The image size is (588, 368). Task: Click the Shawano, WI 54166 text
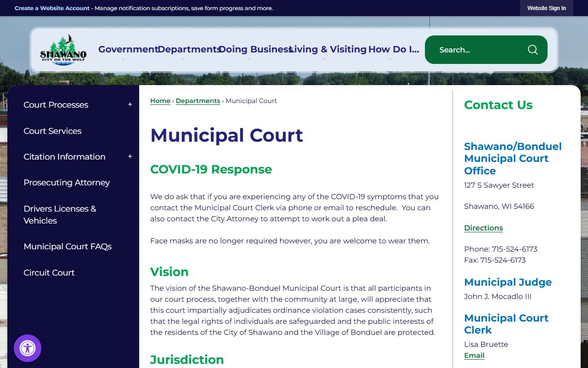coord(499,207)
